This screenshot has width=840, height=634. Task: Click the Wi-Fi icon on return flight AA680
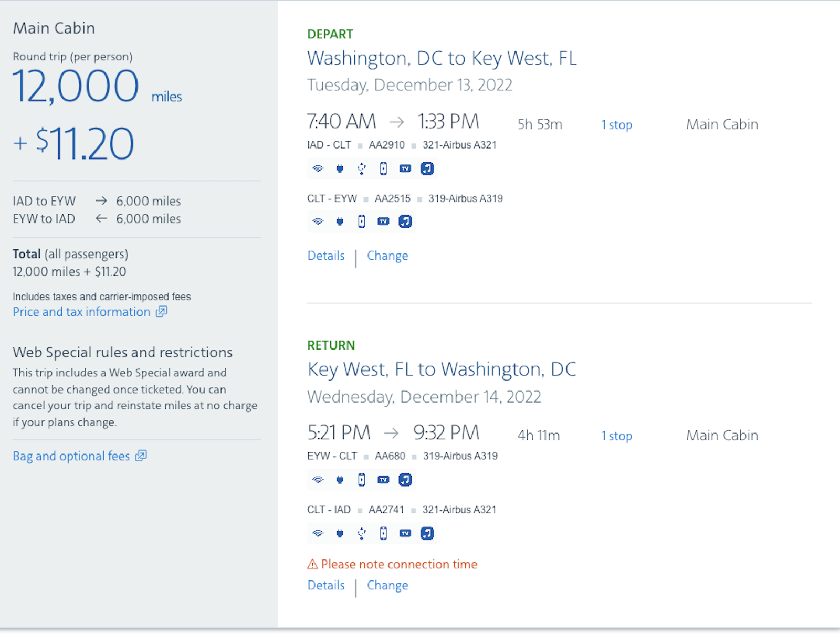[x=318, y=479]
